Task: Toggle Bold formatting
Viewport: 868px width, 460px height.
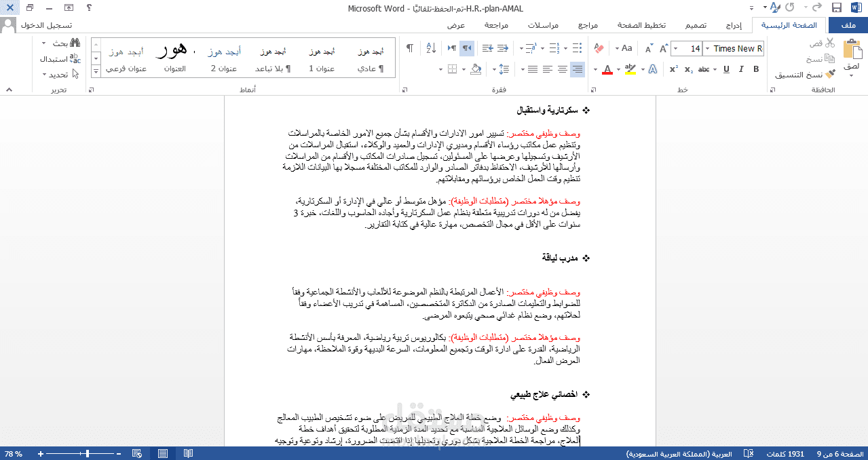Action: [x=756, y=69]
